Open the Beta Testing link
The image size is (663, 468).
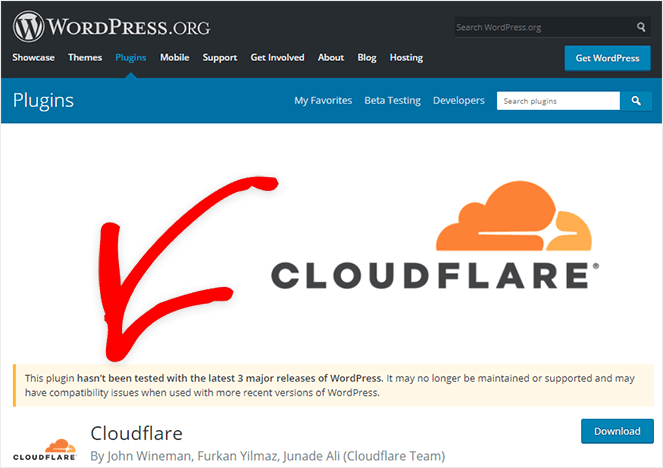point(392,101)
